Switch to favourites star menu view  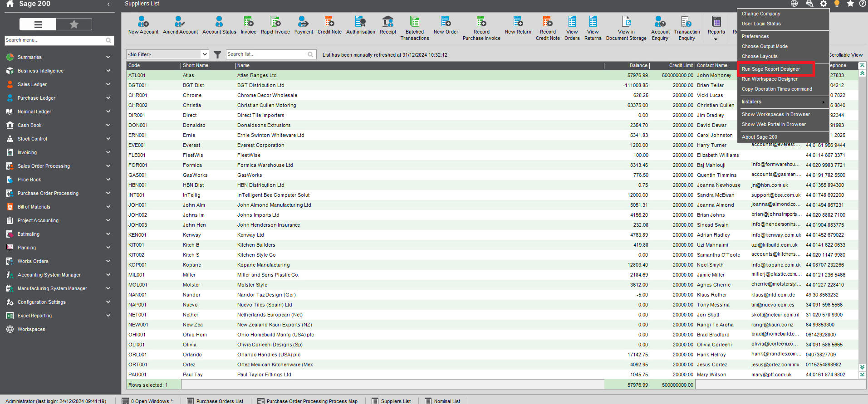click(74, 24)
